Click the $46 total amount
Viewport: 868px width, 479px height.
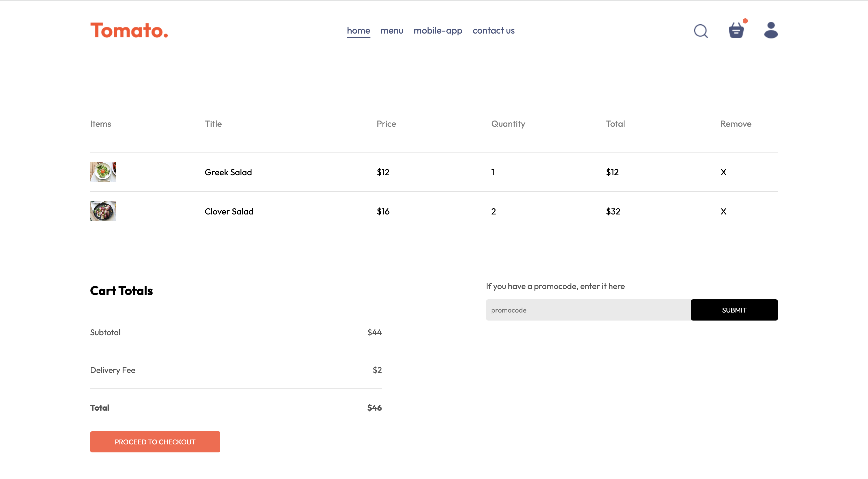[374, 408]
